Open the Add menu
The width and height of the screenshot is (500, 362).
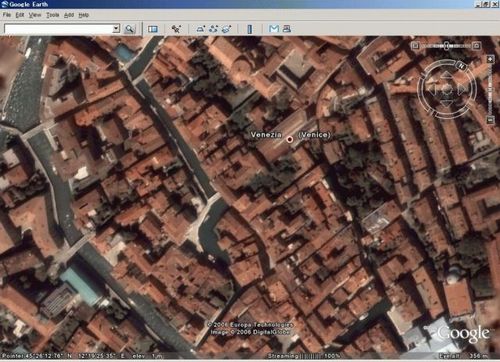click(x=69, y=15)
